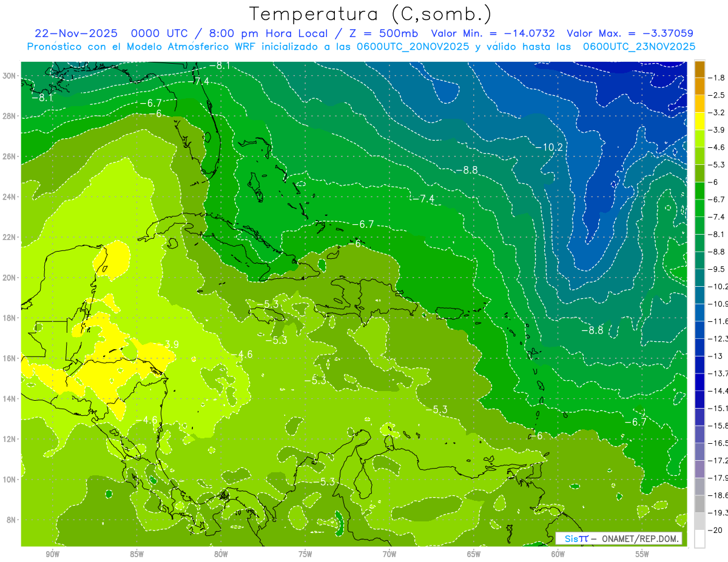Select the '0600UTC_20NOV2025' initialization time text
728x562 pixels.
[413, 47]
